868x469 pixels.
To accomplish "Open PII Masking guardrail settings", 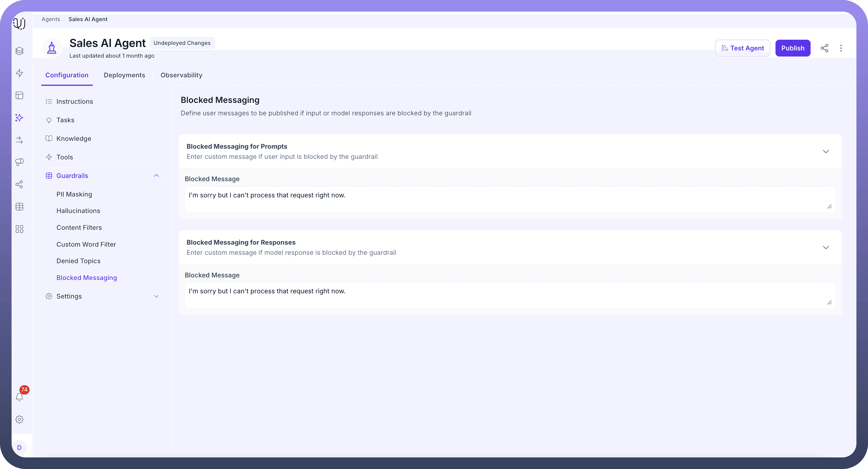I will [74, 194].
